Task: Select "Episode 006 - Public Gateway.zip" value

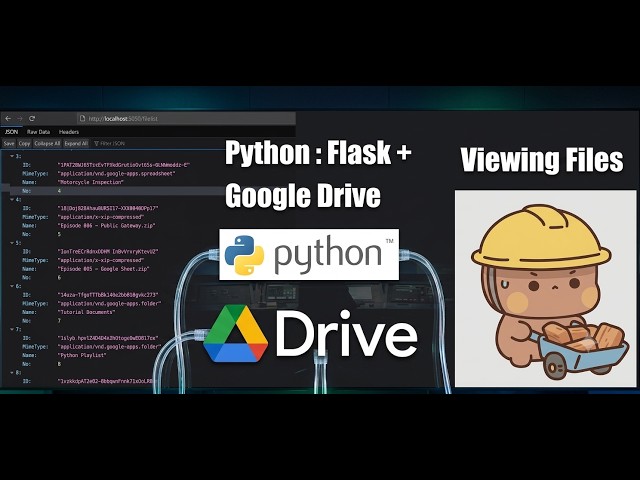Action: point(107,225)
